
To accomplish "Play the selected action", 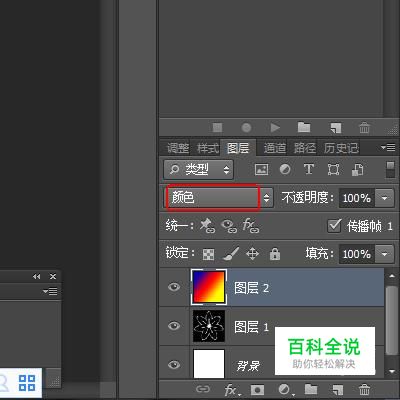I will [275, 127].
